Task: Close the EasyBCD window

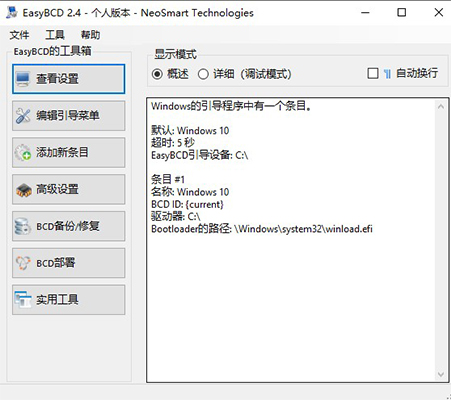Action: [438, 13]
